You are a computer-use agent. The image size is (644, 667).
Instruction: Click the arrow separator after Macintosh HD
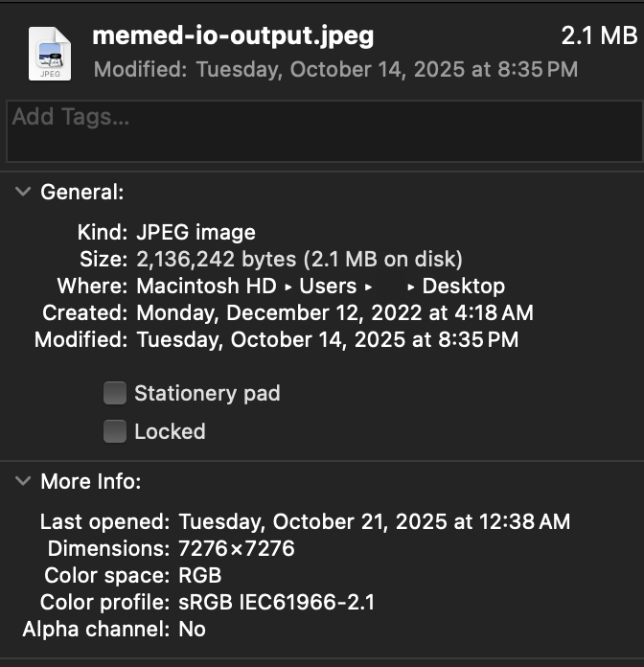click(288, 287)
